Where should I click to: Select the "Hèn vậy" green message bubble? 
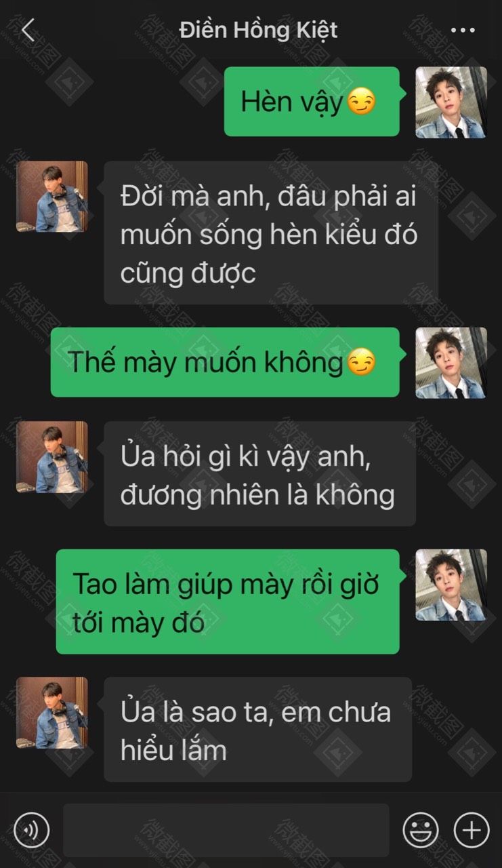312,102
